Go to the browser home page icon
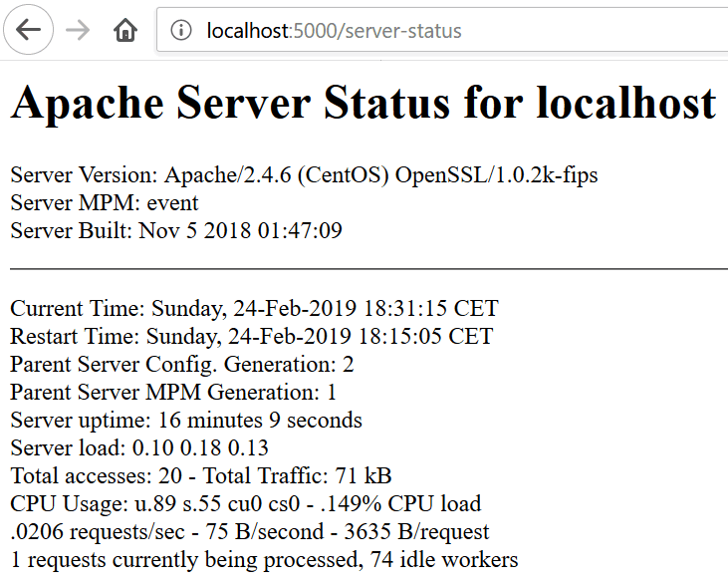This screenshot has width=728, height=585. pyautogui.click(x=125, y=31)
